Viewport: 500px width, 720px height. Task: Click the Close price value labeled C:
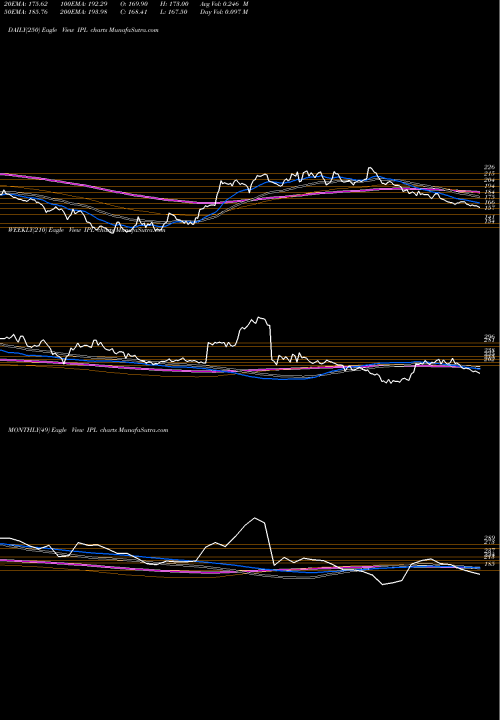pos(135,12)
